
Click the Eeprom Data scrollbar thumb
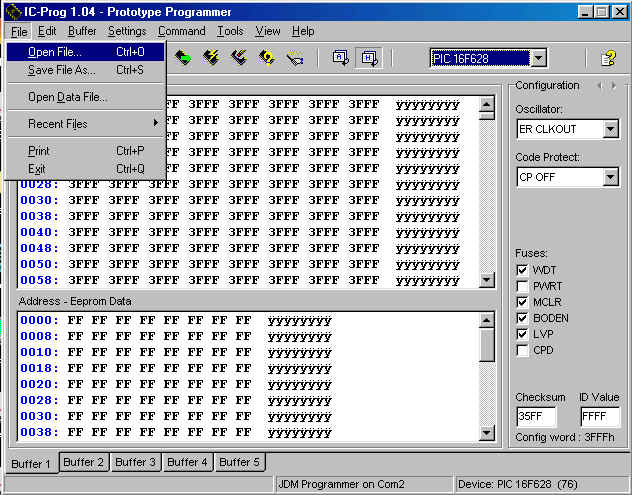click(x=486, y=345)
